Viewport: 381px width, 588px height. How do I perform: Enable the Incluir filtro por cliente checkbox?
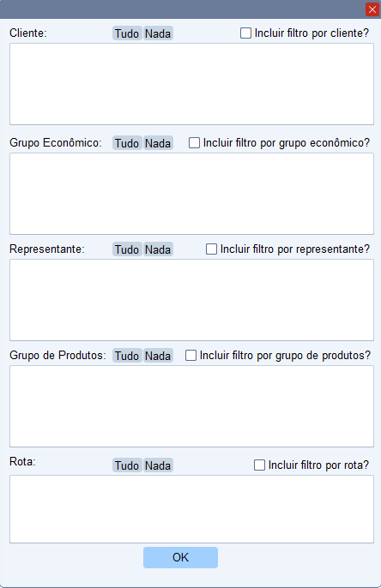tap(246, 33)
